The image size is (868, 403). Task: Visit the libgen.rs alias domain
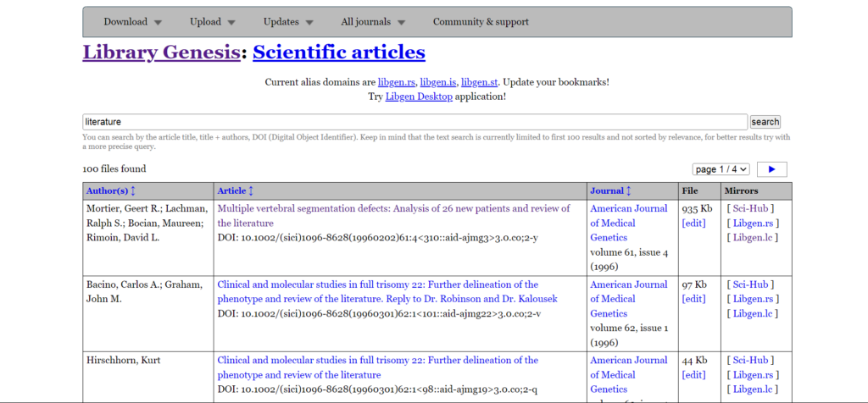tap(397, 82)
